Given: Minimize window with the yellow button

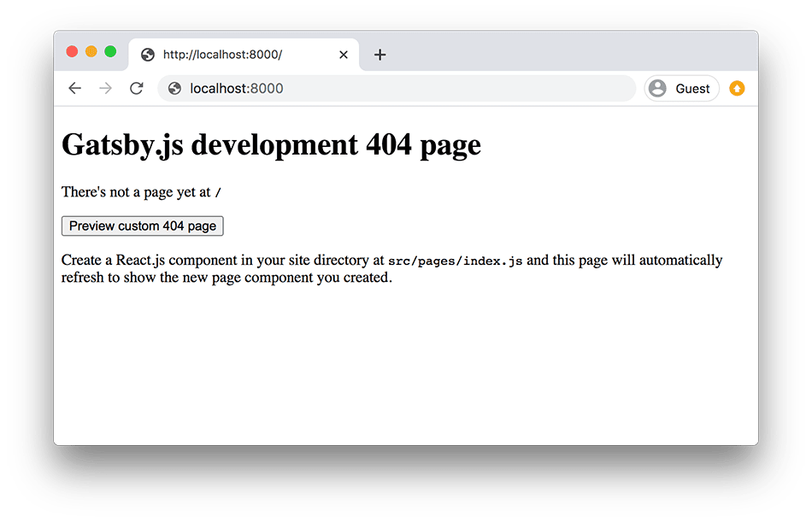Looking at the screenshot, I should click(x=91, y=51).
